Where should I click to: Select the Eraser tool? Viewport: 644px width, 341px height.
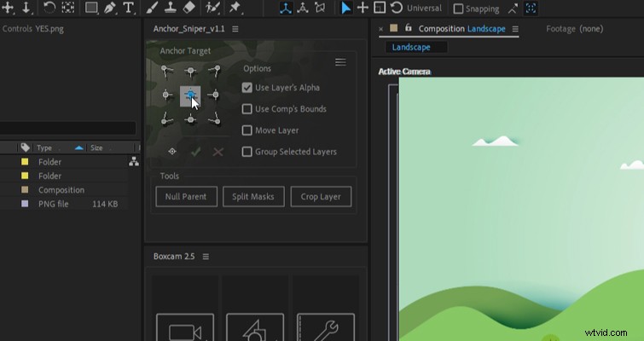point(189,8)
